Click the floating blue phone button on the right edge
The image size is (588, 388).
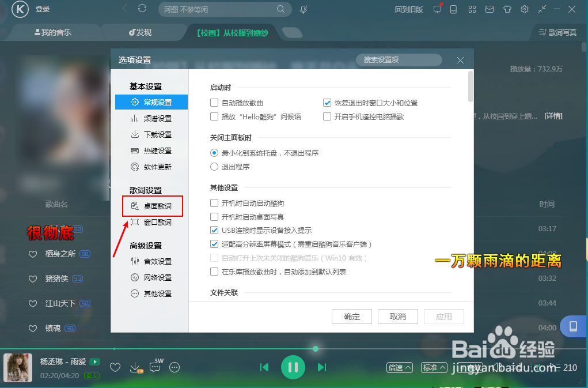pyautogui.click(x=574, y=326)
